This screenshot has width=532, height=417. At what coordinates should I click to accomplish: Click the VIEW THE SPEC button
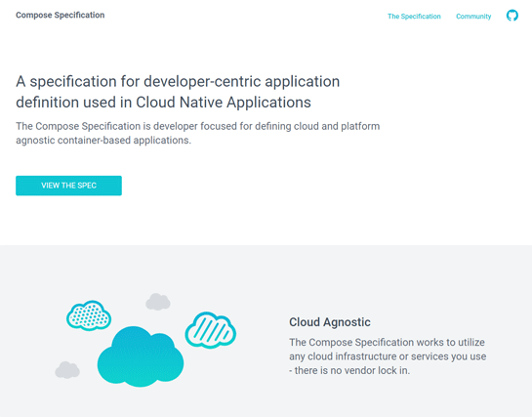(x=68, y=186)
